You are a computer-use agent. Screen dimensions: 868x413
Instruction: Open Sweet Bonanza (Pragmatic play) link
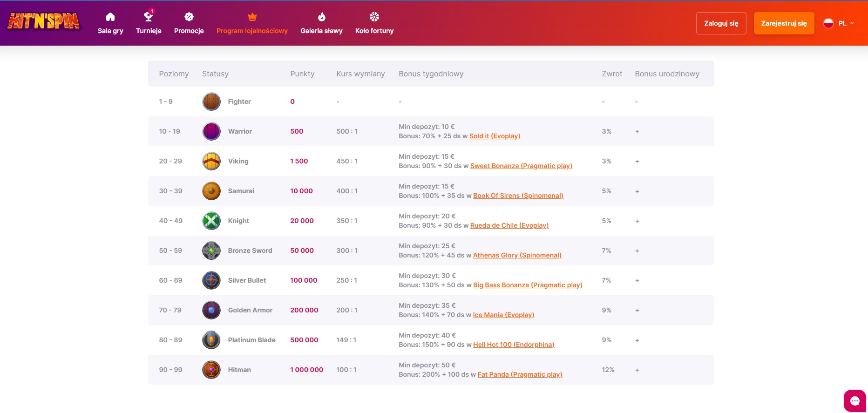pos(521,166)
